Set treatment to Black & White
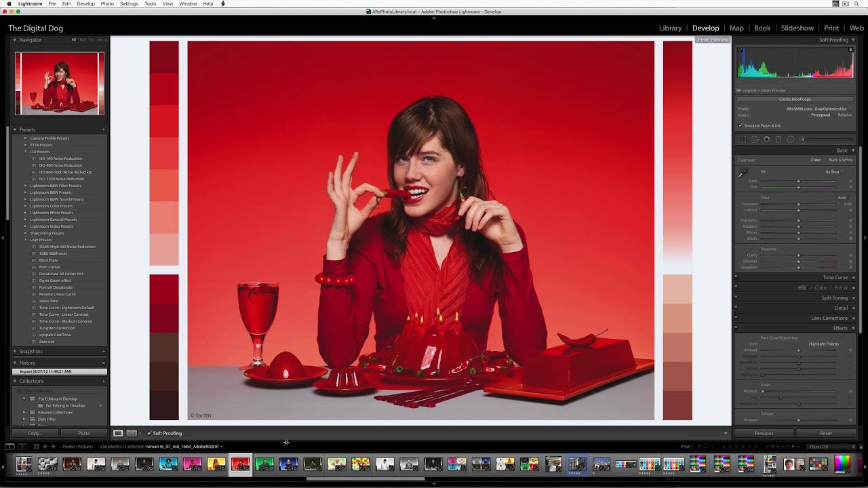Viewport: 868px width, 488px height. [x=841, y=160]
